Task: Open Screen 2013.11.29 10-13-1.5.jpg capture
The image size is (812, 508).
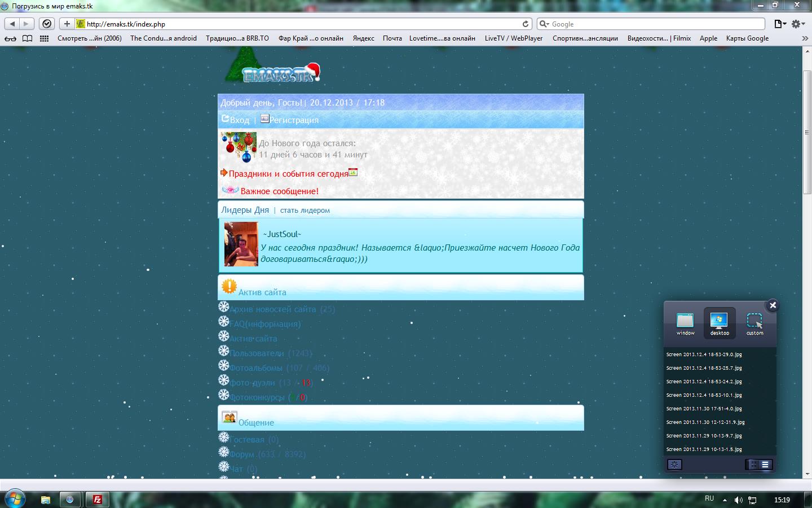Action: pos(704,449)
